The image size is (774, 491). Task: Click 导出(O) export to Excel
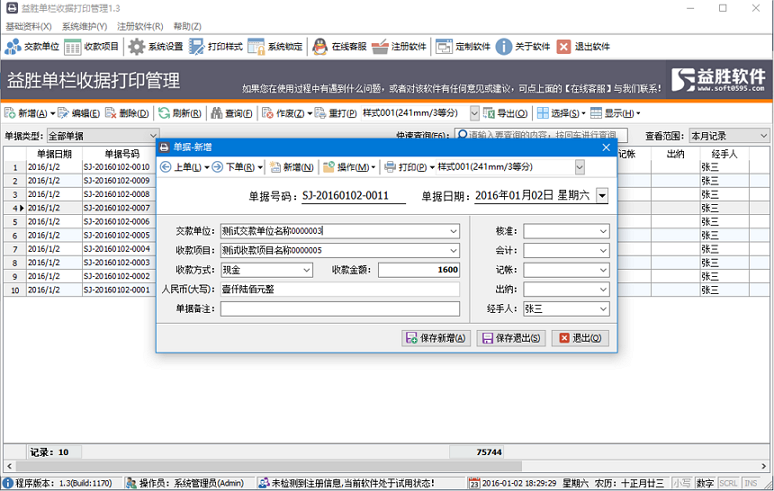coord(505,113)
